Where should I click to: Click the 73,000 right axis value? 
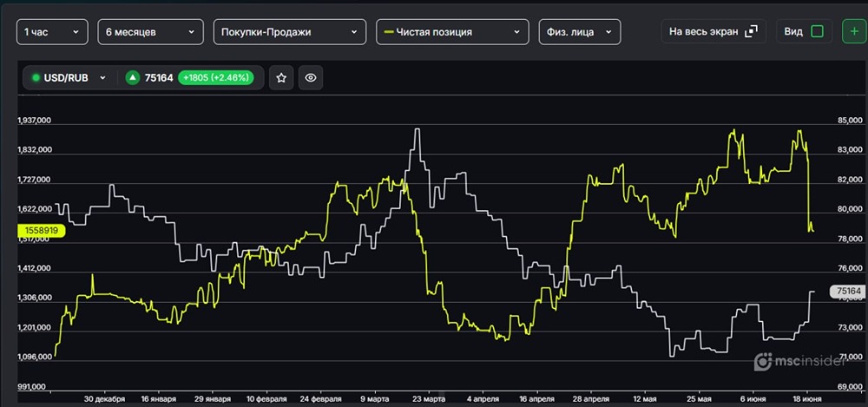coord(851,328)
